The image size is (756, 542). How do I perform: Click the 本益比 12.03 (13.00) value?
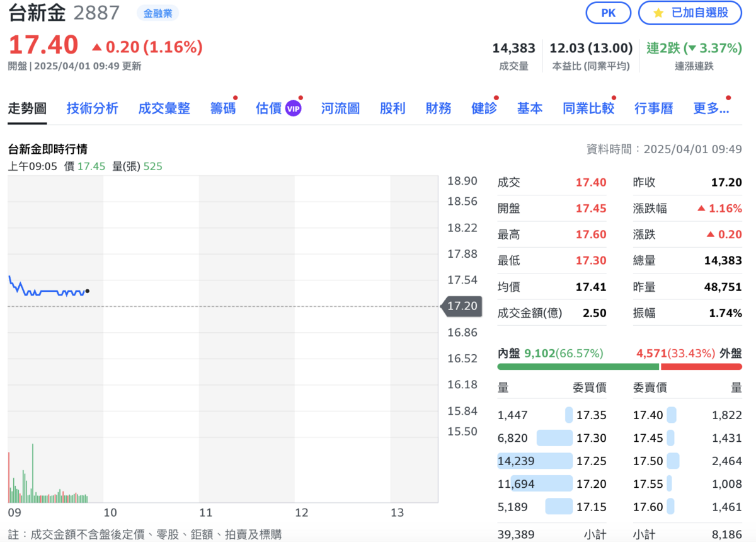coord(591,48)
